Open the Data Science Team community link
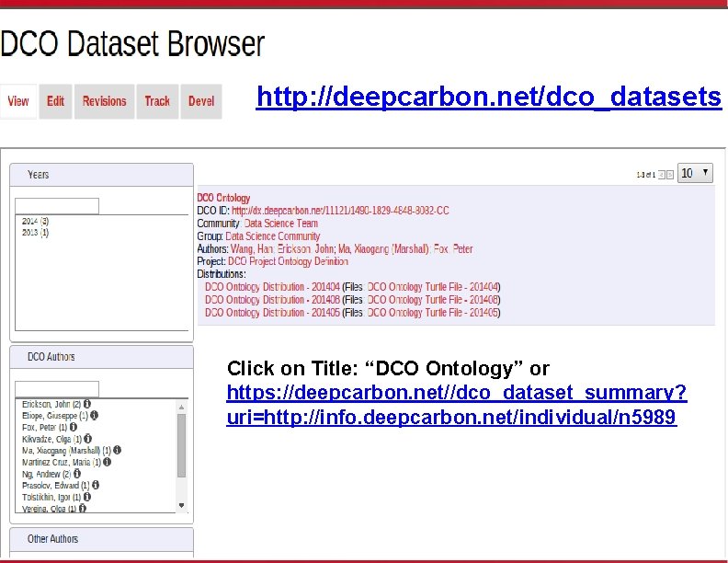This screenshot has height=563, width=728. [281, 224]
